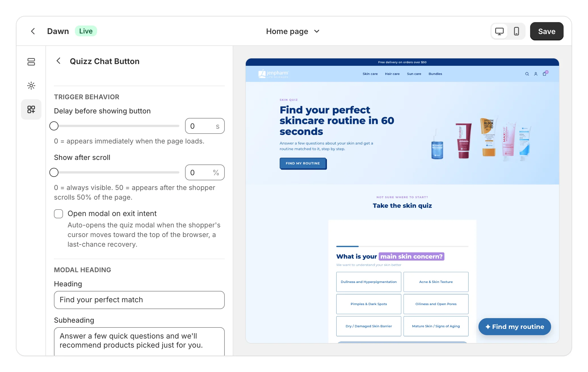
Task: Switch to mobile preview
Action: [x=516, y=31]
